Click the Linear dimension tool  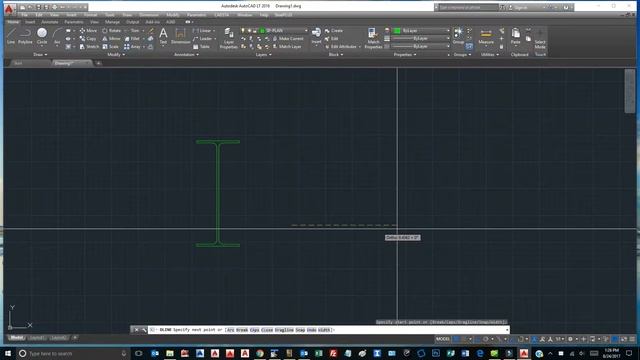202,31
